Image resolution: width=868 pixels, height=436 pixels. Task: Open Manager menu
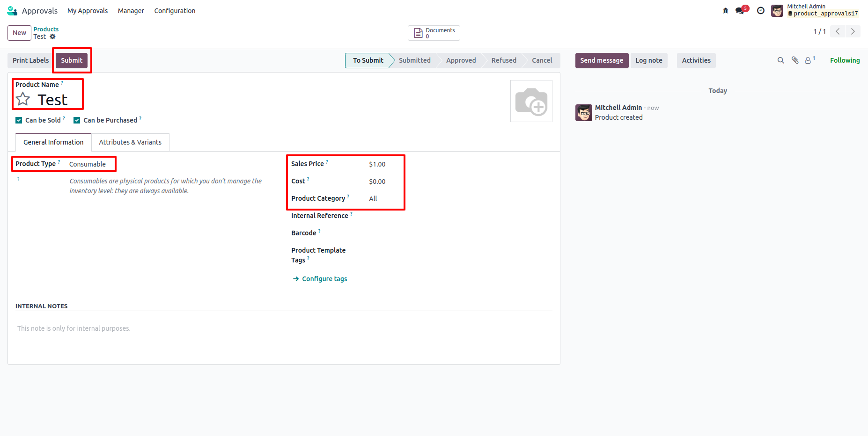[131, 11]
